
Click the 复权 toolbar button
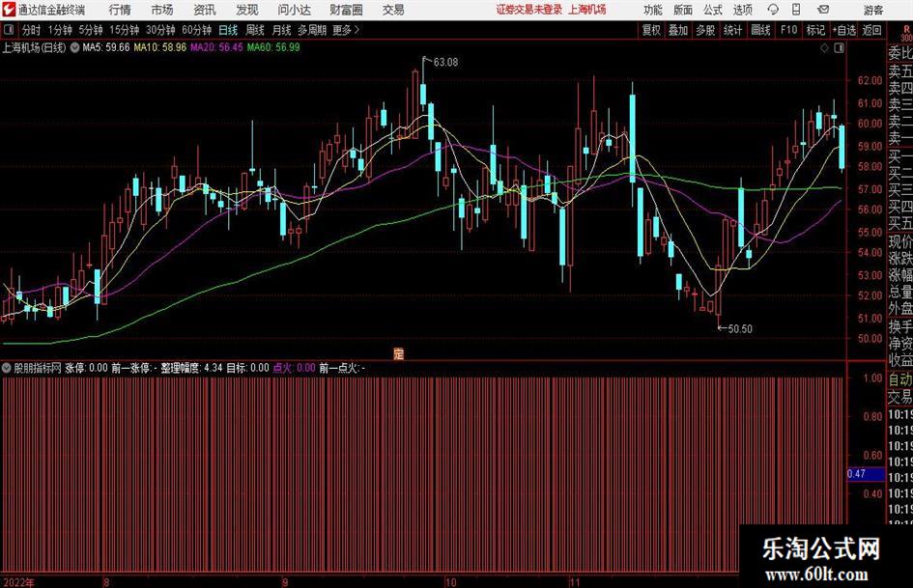click(x=651, y=30)
